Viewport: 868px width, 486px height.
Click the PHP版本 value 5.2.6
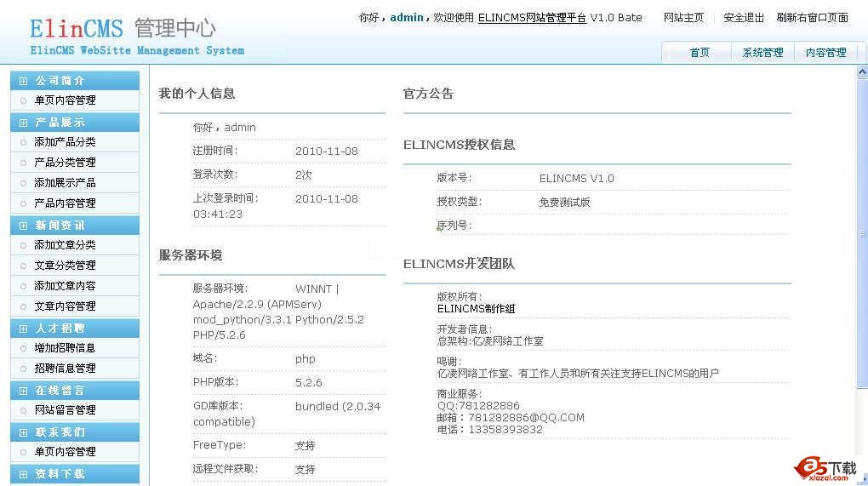click(x=308, y=382)
